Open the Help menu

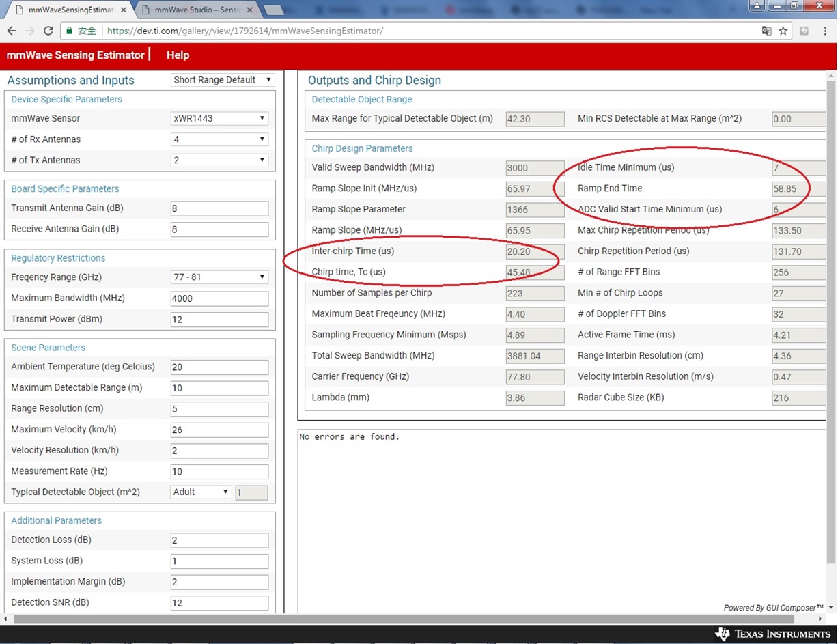tap(178, 55)
